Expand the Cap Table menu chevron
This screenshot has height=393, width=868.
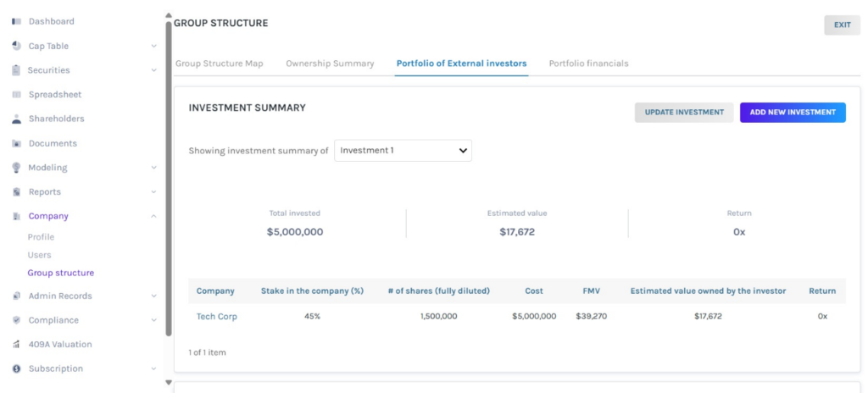coord(154,46)
